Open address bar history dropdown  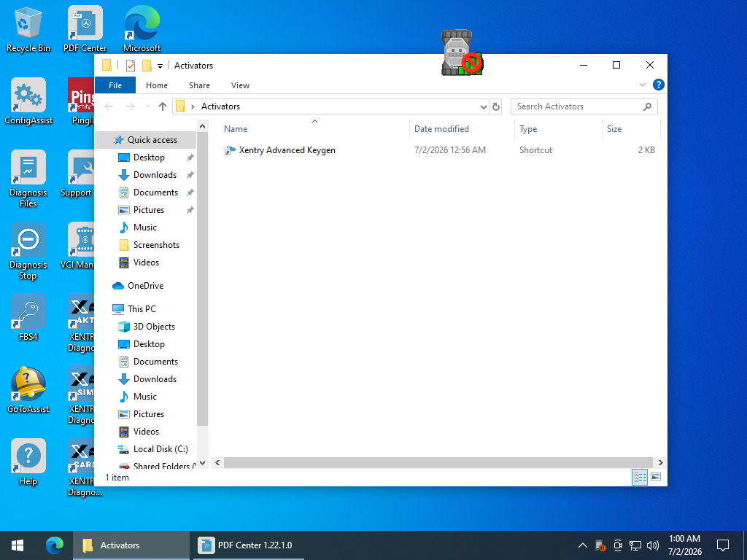pos(483,106)
